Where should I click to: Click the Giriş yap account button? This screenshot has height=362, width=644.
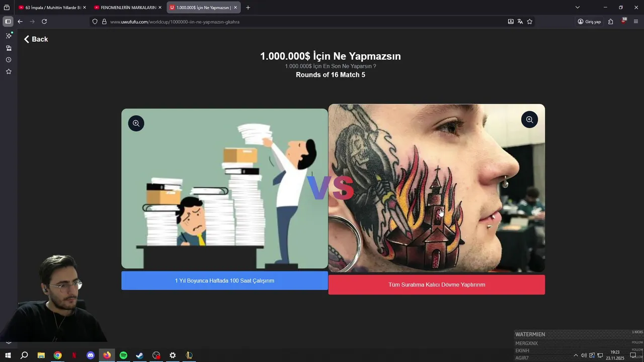589,22
